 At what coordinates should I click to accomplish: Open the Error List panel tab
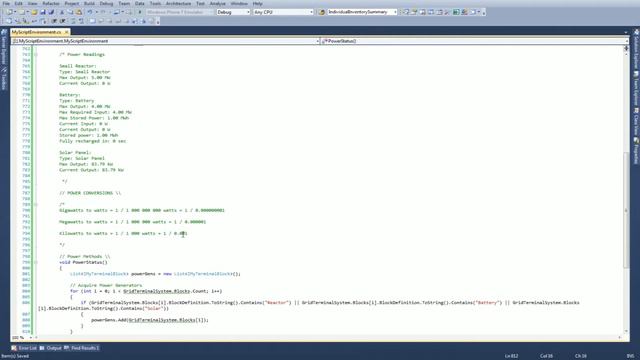(24, 348)
